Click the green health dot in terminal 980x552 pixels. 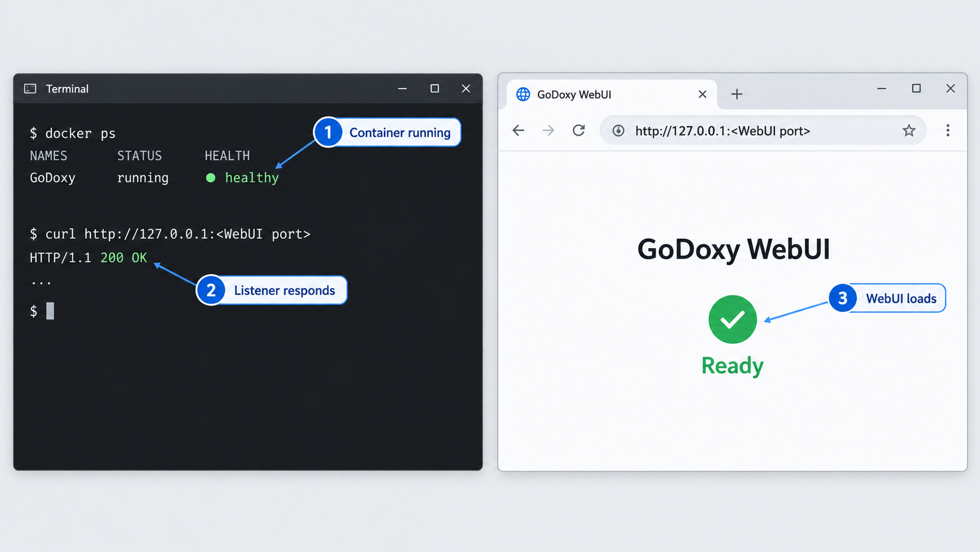pyautogui.click(x=210, y=178)
